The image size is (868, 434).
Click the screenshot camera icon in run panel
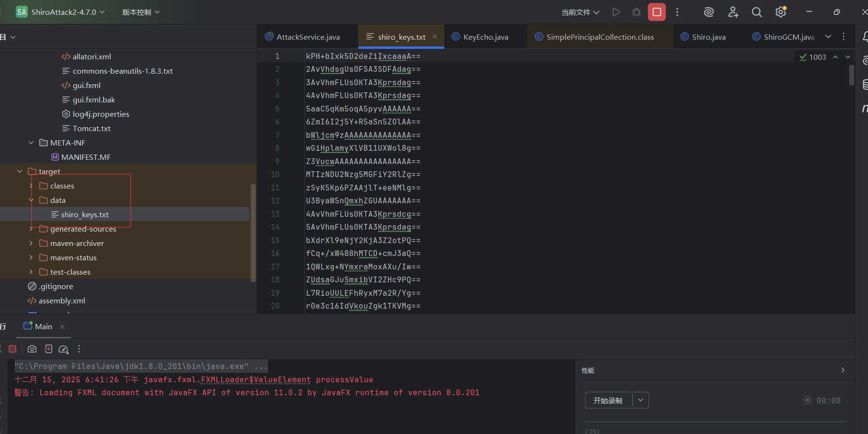click(32, 349)
